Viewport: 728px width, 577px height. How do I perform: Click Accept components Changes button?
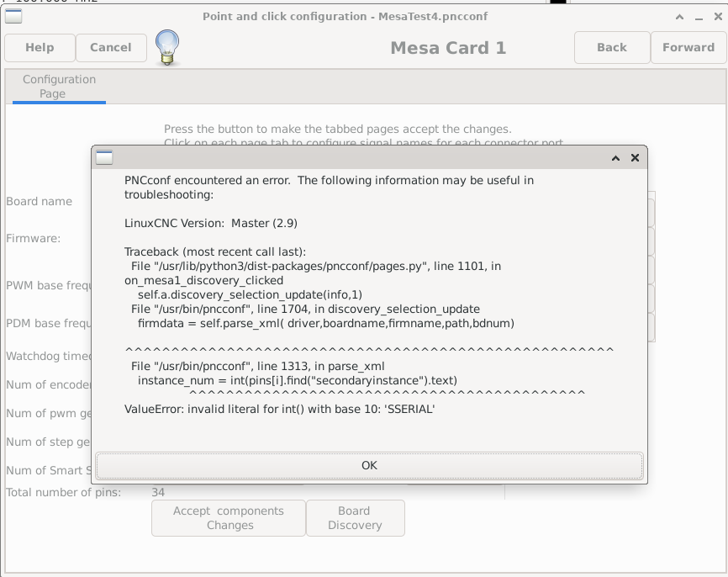tap(229, 518)
